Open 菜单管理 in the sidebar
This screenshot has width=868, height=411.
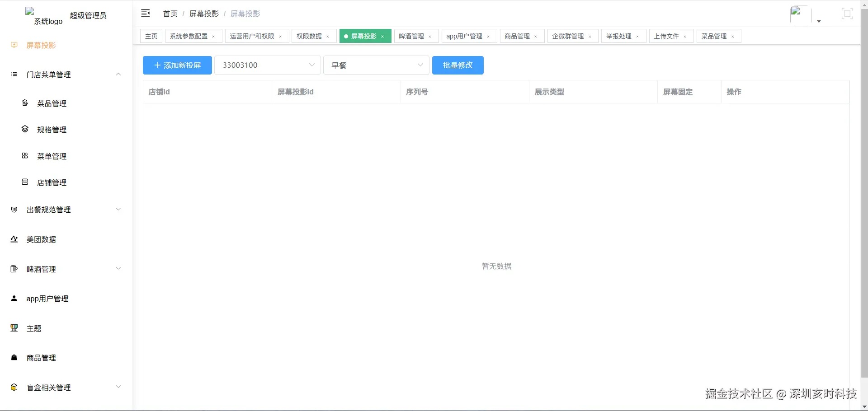[66, 156]
